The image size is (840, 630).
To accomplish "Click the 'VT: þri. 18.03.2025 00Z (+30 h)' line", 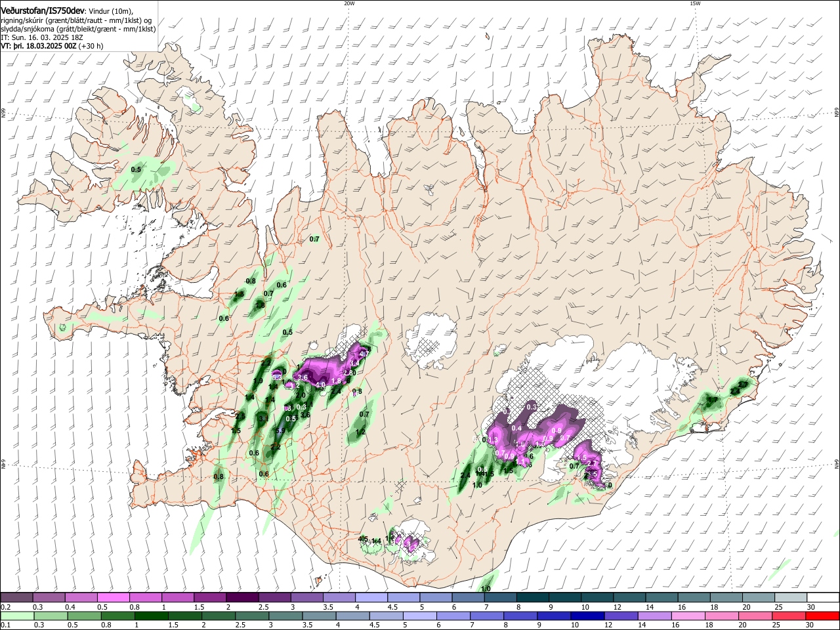I will tap(52, 46).
